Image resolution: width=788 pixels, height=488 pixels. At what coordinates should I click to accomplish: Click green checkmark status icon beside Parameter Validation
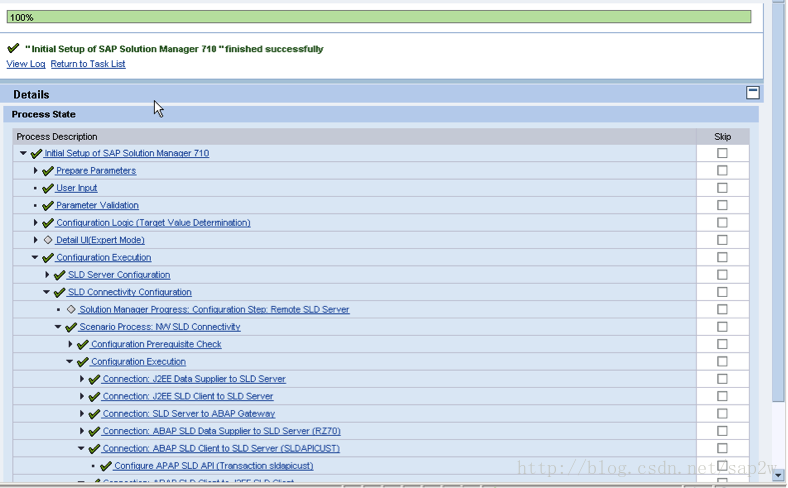tap(48, 206)
